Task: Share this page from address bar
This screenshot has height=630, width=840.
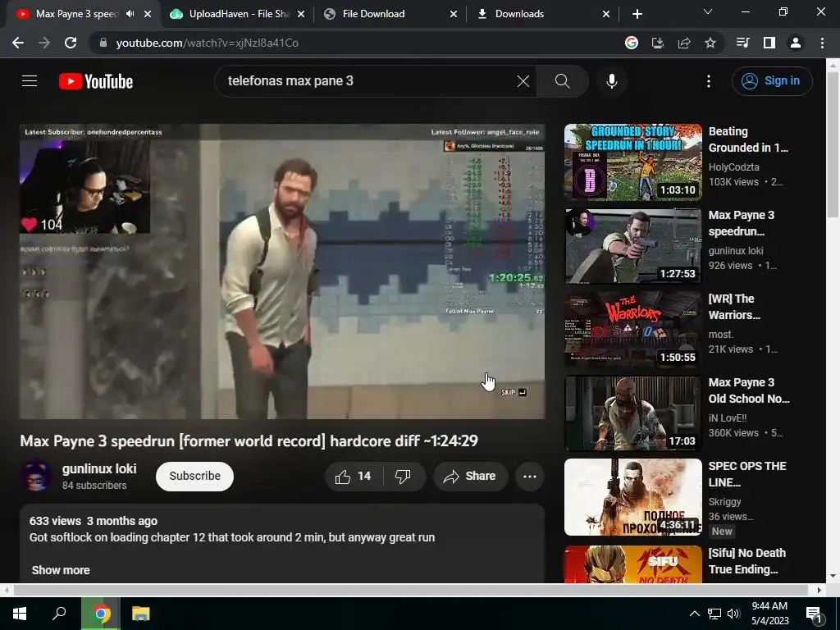Action: 684,43
